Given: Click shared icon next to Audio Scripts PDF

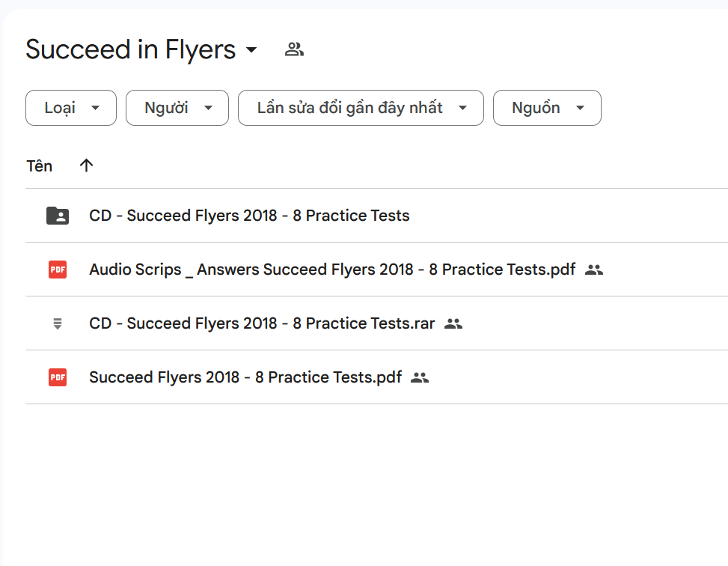Looking at the screenshot, I should coord(594,270).
